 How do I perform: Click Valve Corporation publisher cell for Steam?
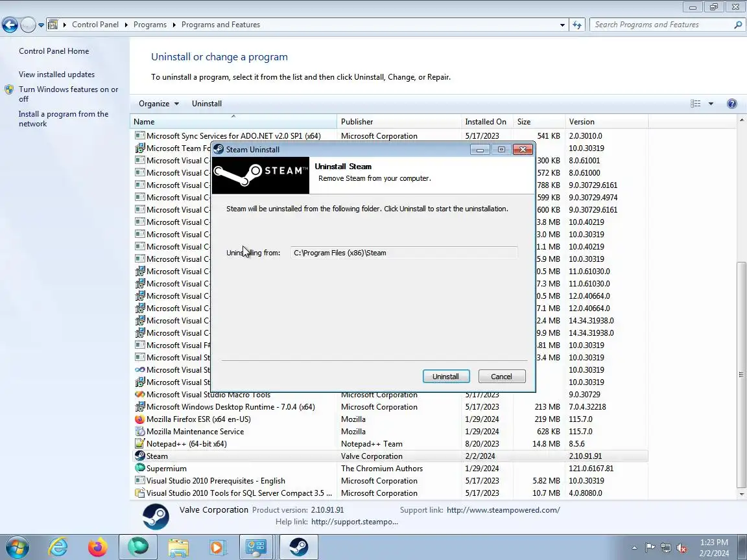[372, 456]
